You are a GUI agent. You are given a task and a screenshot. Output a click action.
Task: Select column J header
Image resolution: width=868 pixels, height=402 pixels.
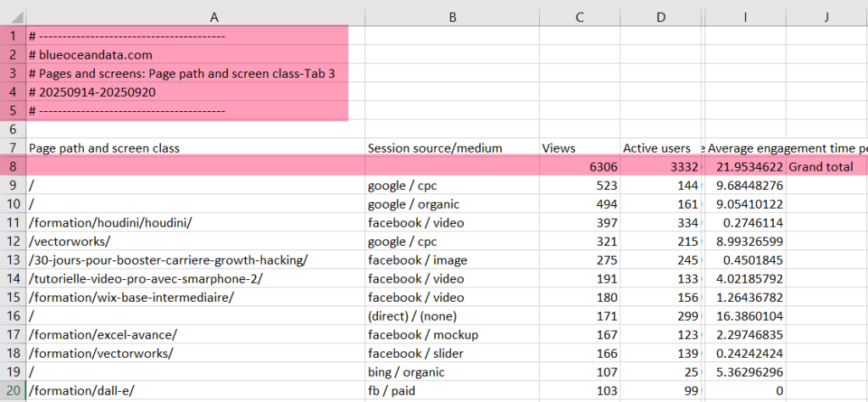pyautogui.click(x=826, y=17)
